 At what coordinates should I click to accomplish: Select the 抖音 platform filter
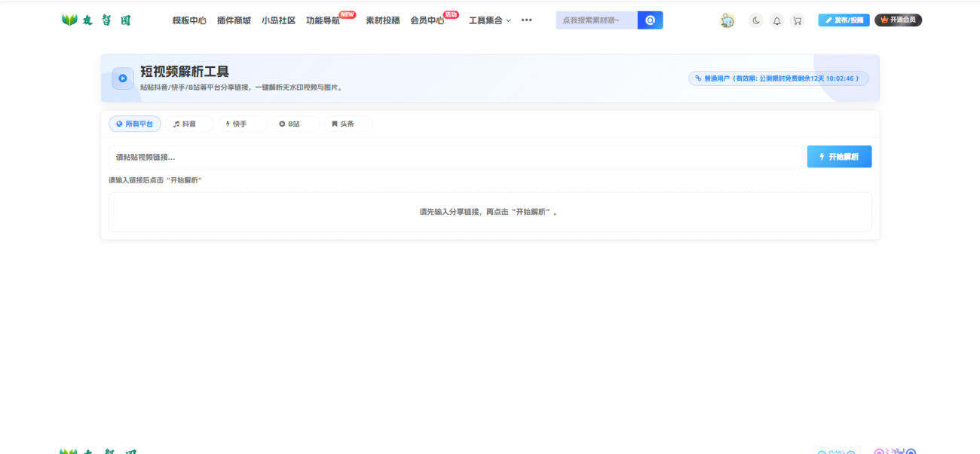pos(188,124)
